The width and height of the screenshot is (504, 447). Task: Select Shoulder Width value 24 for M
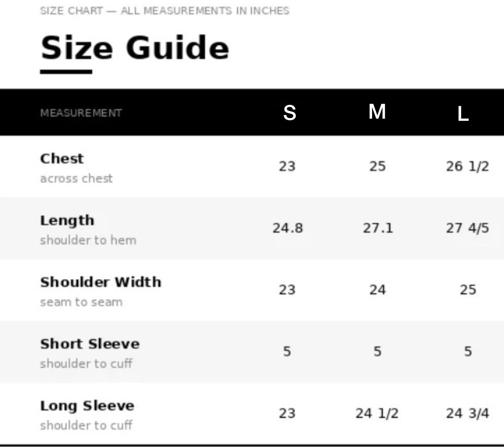coord(378,290)
